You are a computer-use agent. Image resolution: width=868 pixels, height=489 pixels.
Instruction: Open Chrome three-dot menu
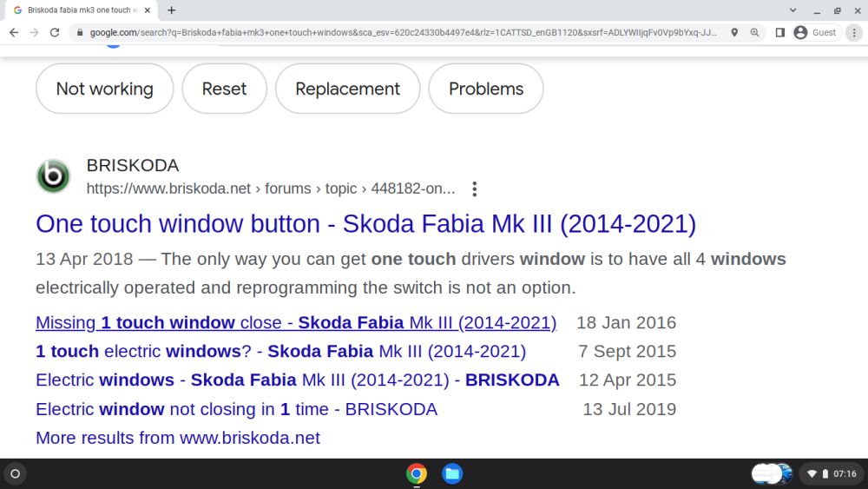(854, 33)
